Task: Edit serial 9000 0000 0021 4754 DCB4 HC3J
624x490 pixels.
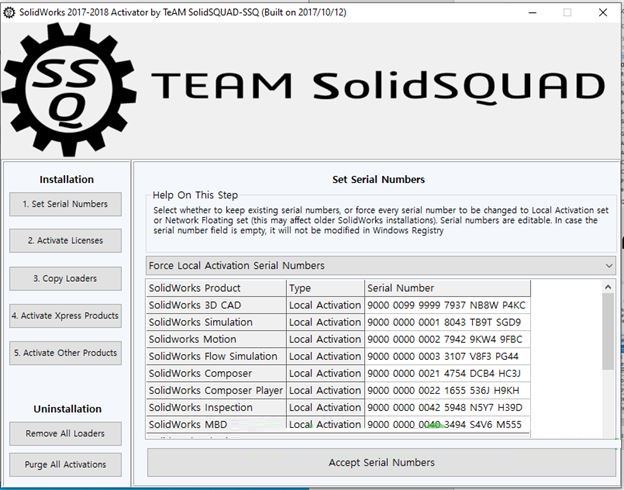Action: [x=447, y=374]
